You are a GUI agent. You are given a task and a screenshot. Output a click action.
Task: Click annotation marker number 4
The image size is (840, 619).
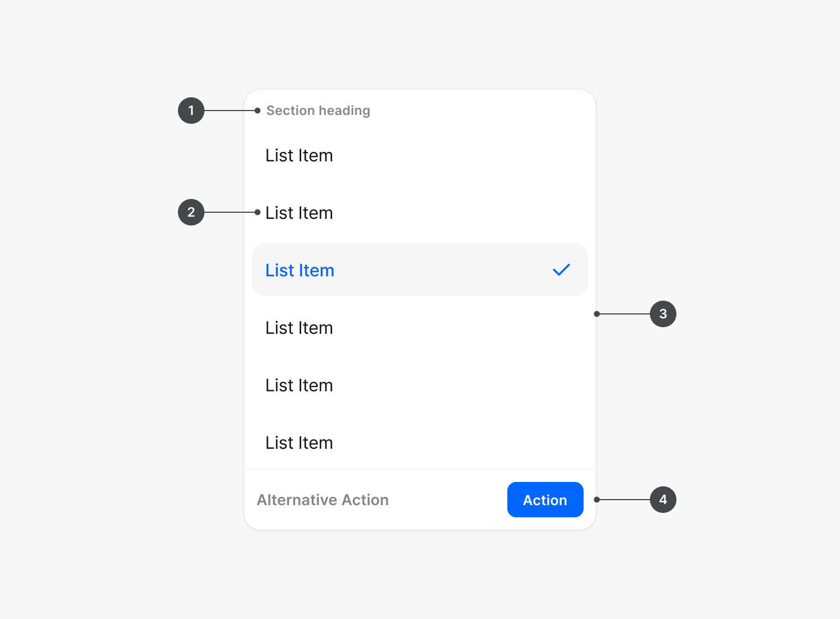[663, 500]
